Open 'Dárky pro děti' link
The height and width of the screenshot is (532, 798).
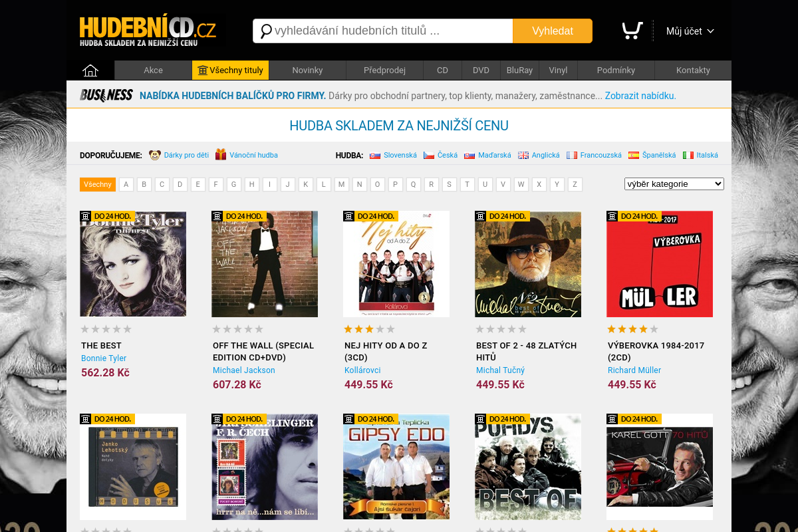186,155
